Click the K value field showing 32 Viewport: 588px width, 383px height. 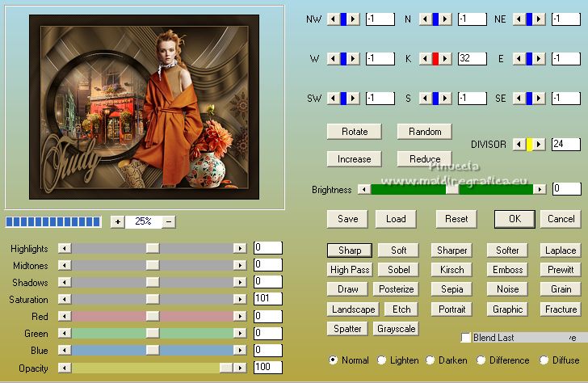pyautogui.click(x=472, y=58)
